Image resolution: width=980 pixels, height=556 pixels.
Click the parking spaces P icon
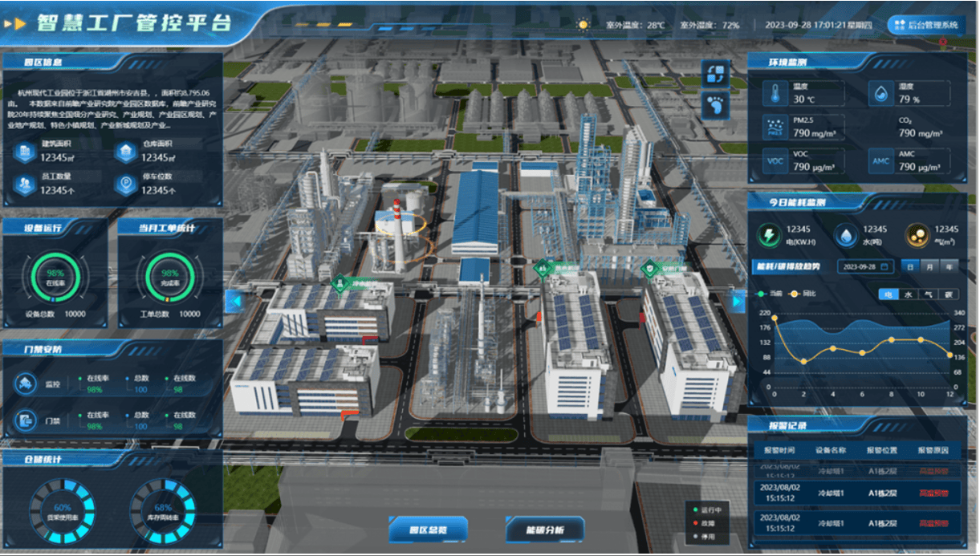126,185
